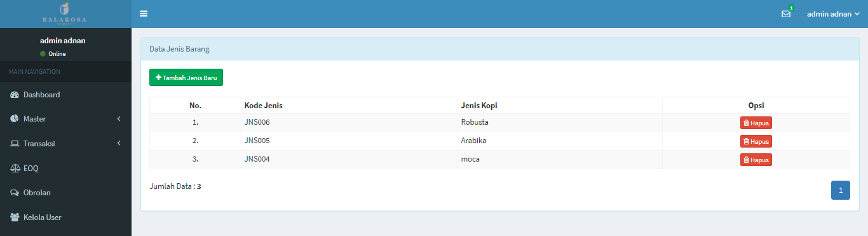Click the Obrolan chat bubbles icon
This screenshot has width=868, height=236.
tap(15, 193)
